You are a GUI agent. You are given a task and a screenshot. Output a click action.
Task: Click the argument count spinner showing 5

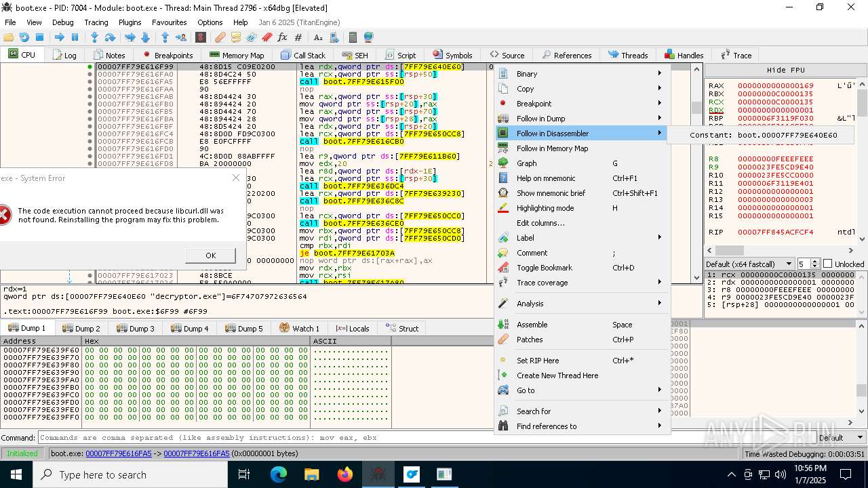[808, 264]
